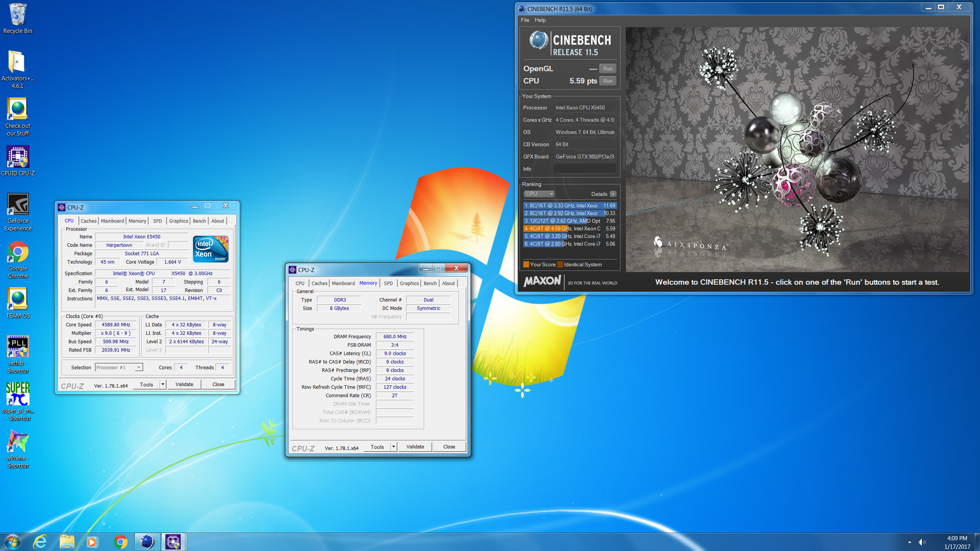The image size is (980, 551).
Task: Open the Processor #1 selection dropdown
Action: pos(119,367)
